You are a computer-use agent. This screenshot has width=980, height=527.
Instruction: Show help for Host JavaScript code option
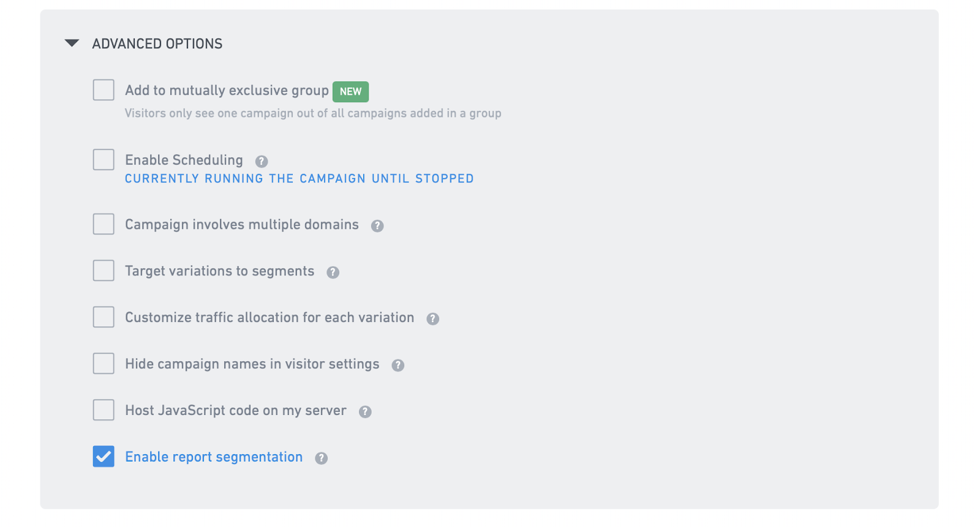(x=365, y=412)
